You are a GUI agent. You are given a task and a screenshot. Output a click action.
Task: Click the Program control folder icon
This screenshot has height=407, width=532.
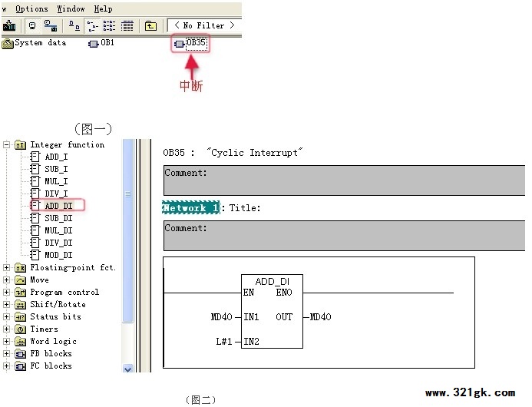(21, 293)
